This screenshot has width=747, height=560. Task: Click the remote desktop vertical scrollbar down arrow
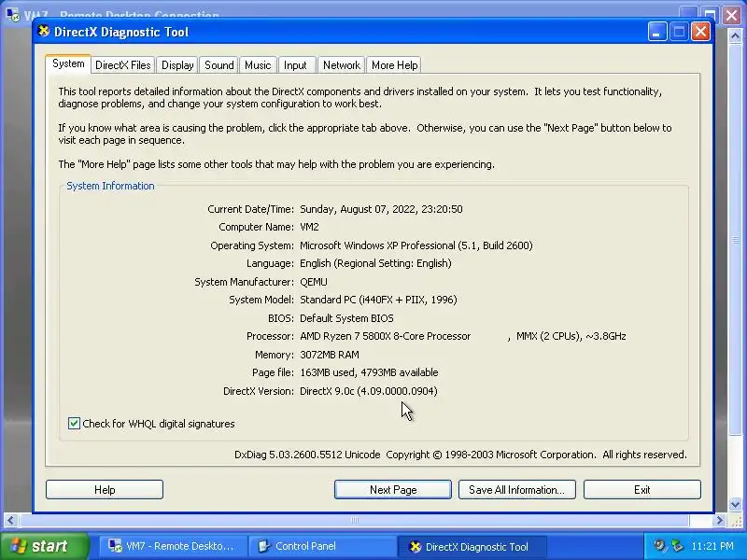(735, 504)
